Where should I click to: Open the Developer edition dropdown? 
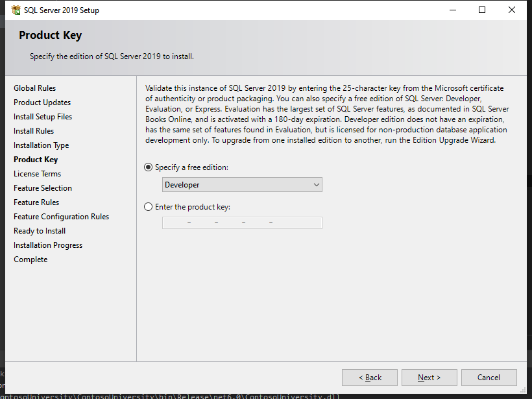(x=242, y=185)
